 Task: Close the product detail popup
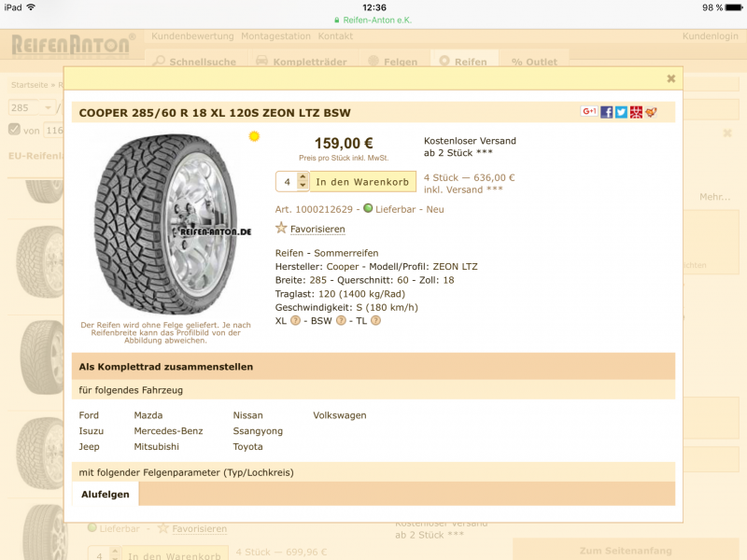(x=670, y=78)
